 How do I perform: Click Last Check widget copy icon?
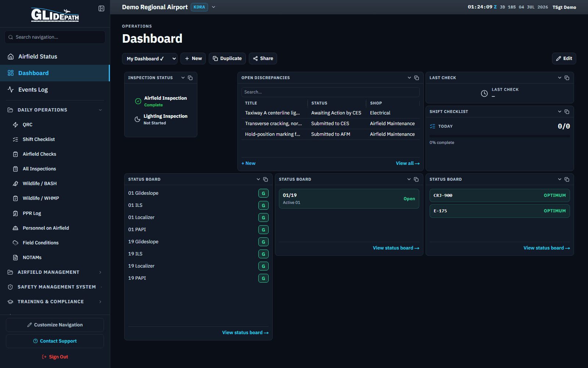(567, 78)
